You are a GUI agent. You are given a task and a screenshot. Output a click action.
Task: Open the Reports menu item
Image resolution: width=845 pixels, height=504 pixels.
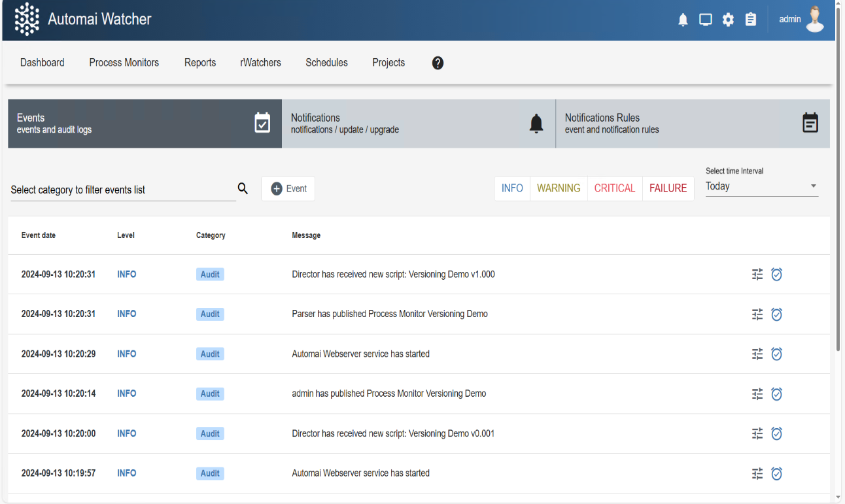click(x=200, y=63)
